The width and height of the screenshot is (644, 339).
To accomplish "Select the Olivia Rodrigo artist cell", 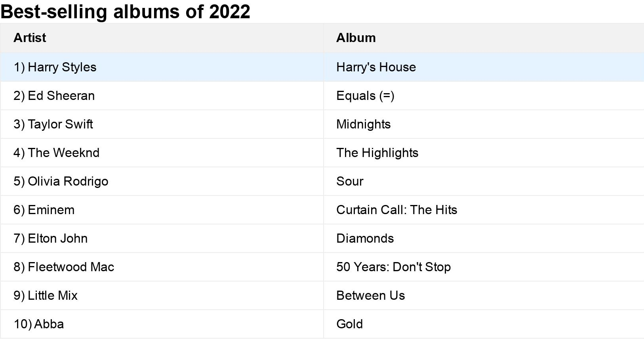I will [x=61, y=181].
